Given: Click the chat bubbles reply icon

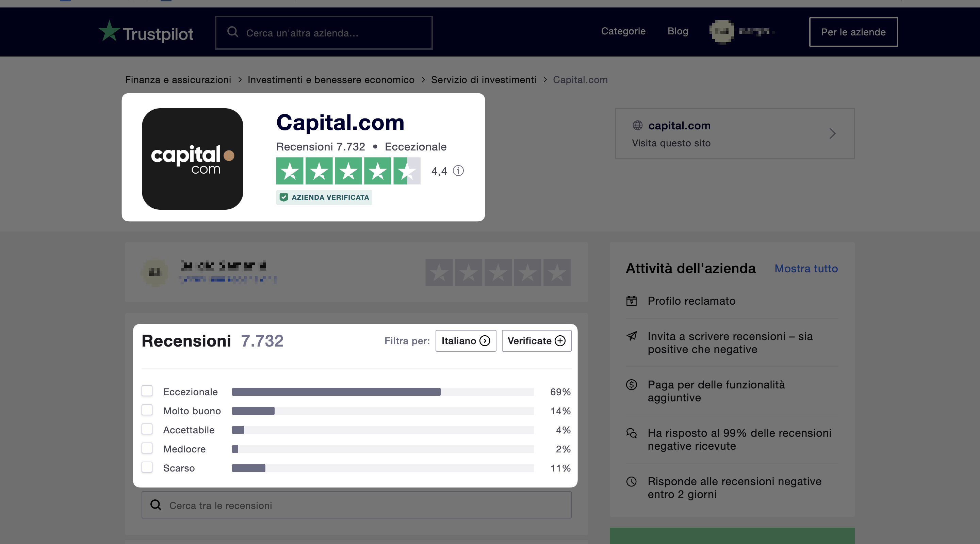Looking at the screenshot, I should 631,433.
